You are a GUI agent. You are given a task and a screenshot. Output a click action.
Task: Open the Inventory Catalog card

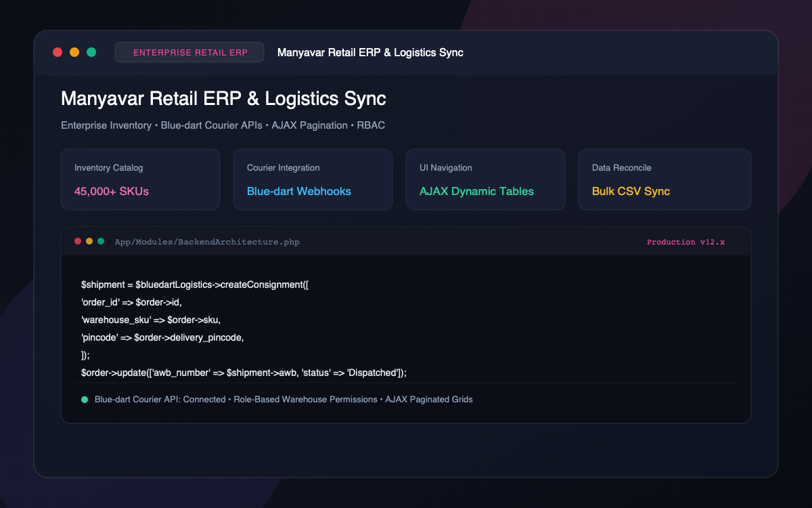(x=140, y=179)
